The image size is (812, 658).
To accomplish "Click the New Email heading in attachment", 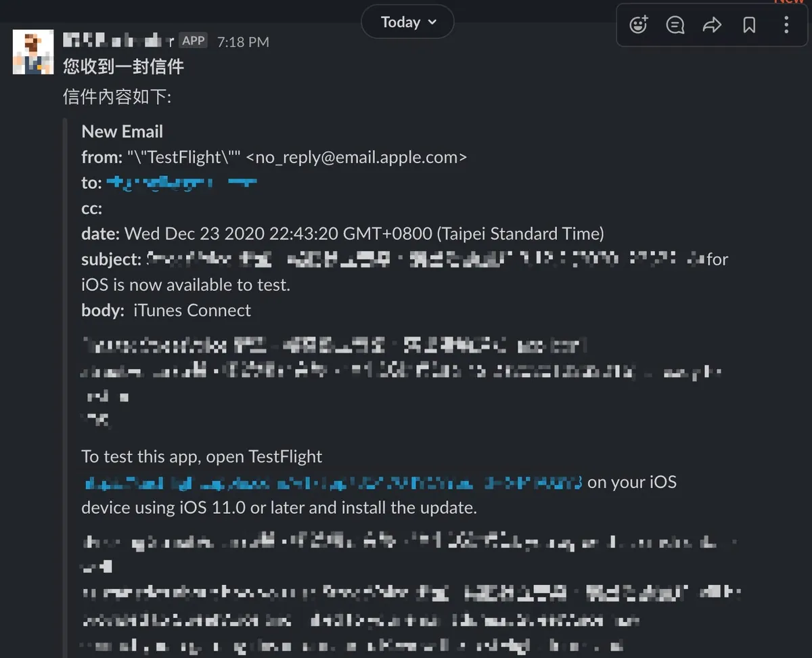I will pyautogui.click(x=122, y=131).
